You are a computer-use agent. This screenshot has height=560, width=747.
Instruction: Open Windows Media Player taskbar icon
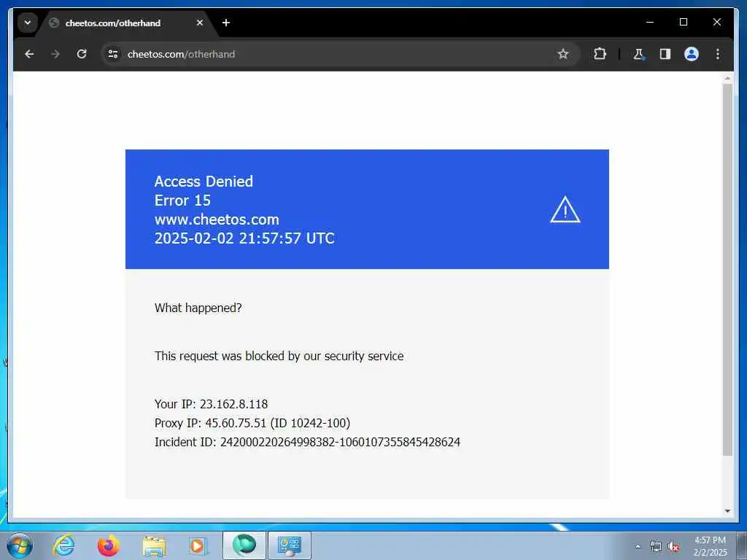(197, 545)
